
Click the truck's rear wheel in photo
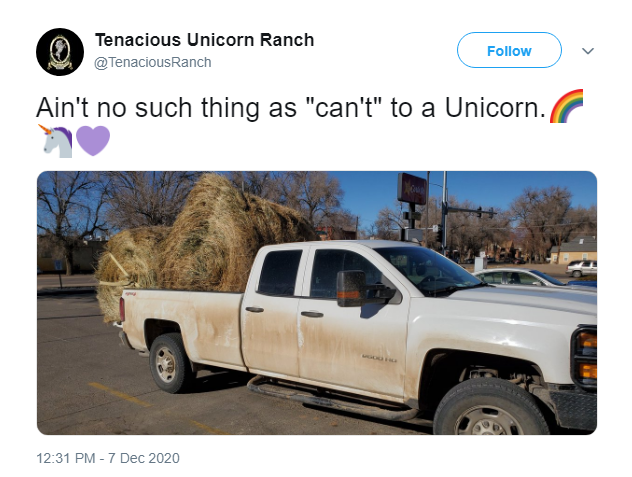[169, 363]
